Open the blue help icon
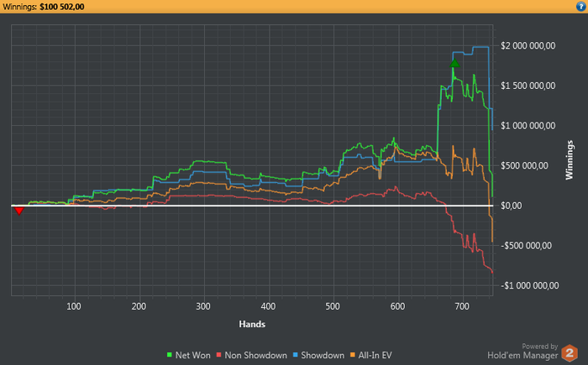 pos(581,7)
